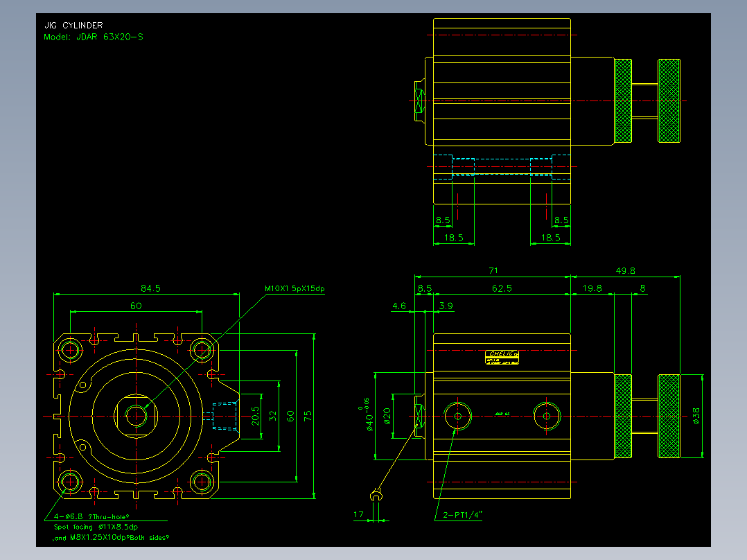Image resolution: width=747 pixels, height=560 pixels.
Task: Pick the 84.5 width dimension
Action: pos(150,288)
